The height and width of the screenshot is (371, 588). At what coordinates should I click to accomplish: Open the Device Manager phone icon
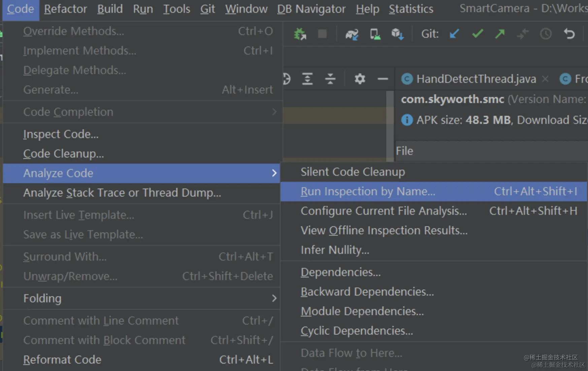tap(375, 34)
